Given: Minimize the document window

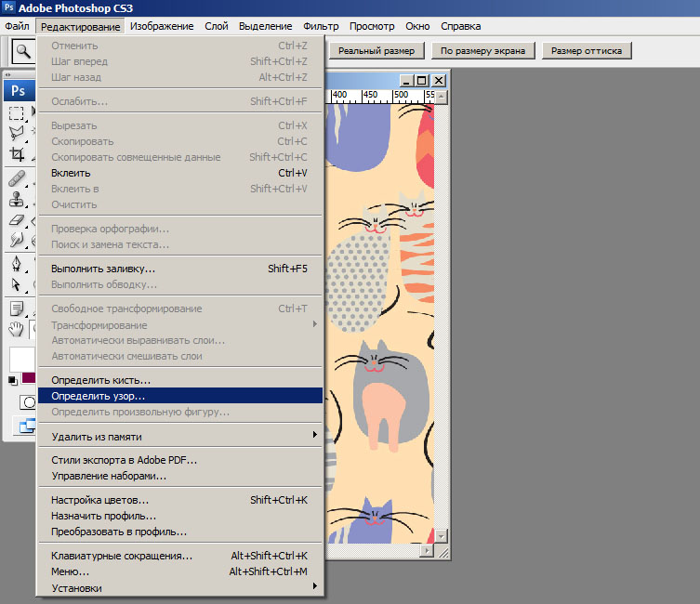Looking at the screenshot, I should (406, 81).
